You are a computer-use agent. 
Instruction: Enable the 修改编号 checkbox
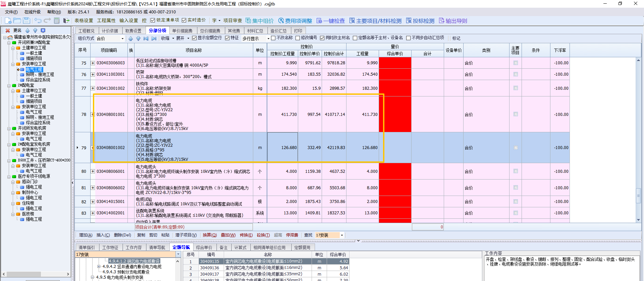tap(298, 38)
